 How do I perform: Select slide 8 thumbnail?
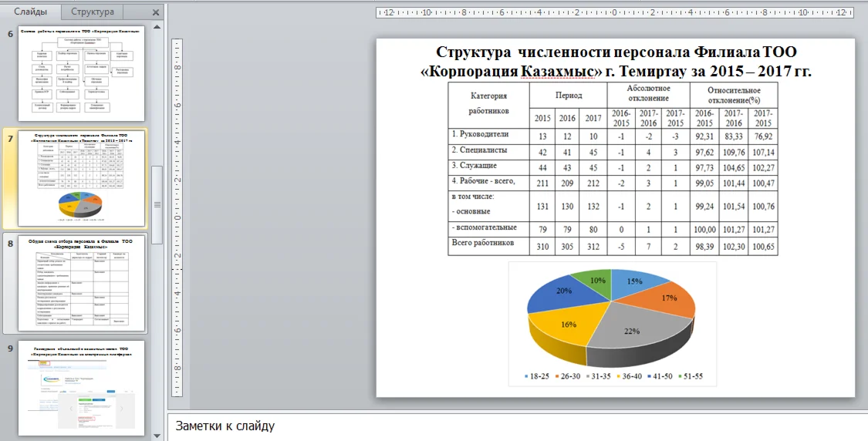point(81,283)
